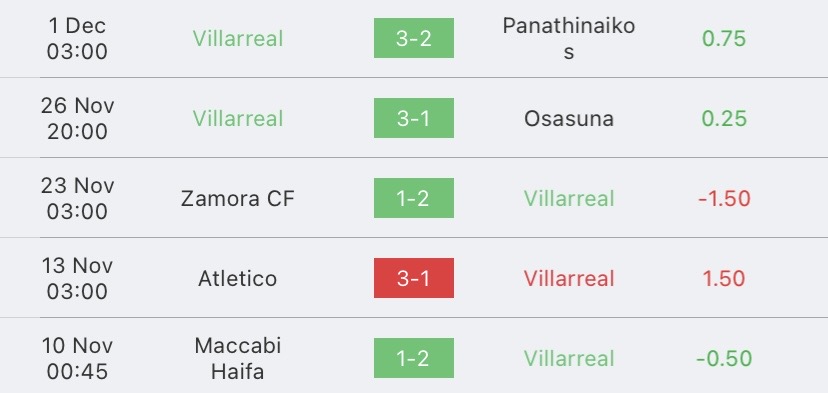Open Zamora CF team page
The width and height of the screenshot is (828, 393).
click(x=238, y=199)
